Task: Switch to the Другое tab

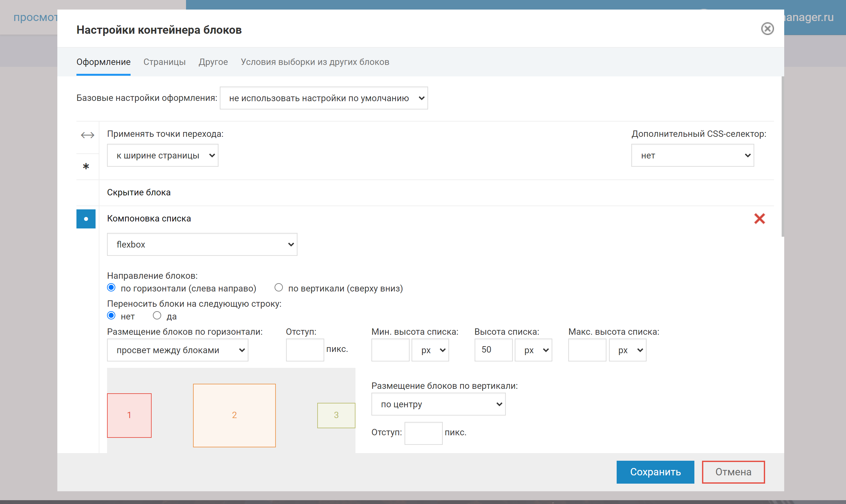Action: click(x=213, y=62)
